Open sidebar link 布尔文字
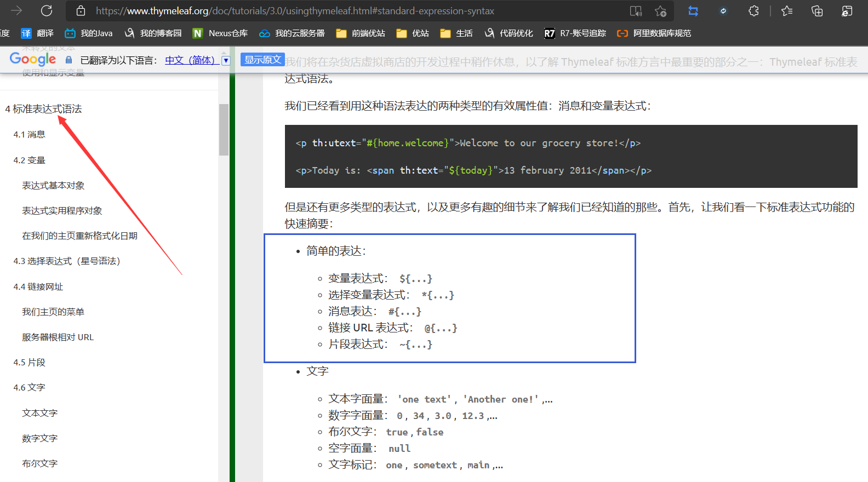The image size is (868, 482). [39, 463]
